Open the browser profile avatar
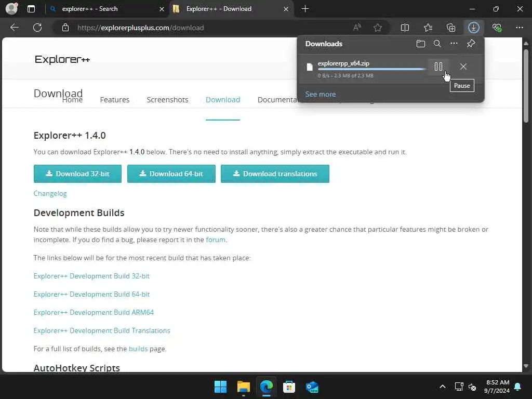 pos(12,8)
